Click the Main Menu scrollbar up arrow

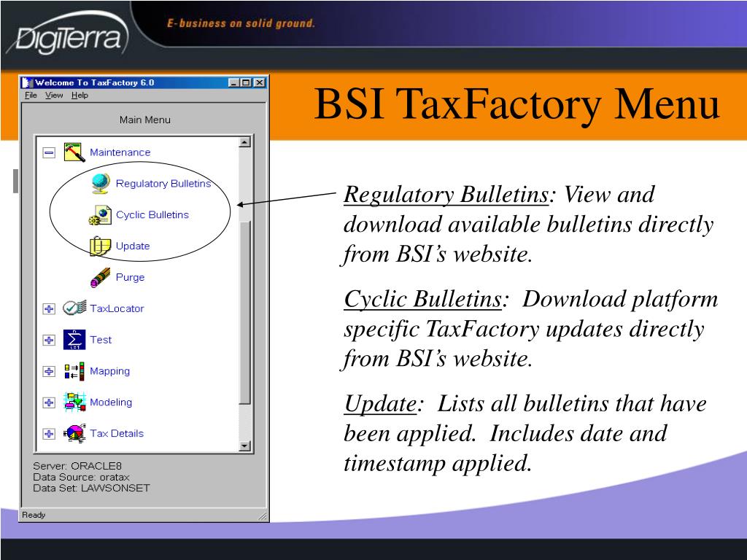[x=245, y=142]
